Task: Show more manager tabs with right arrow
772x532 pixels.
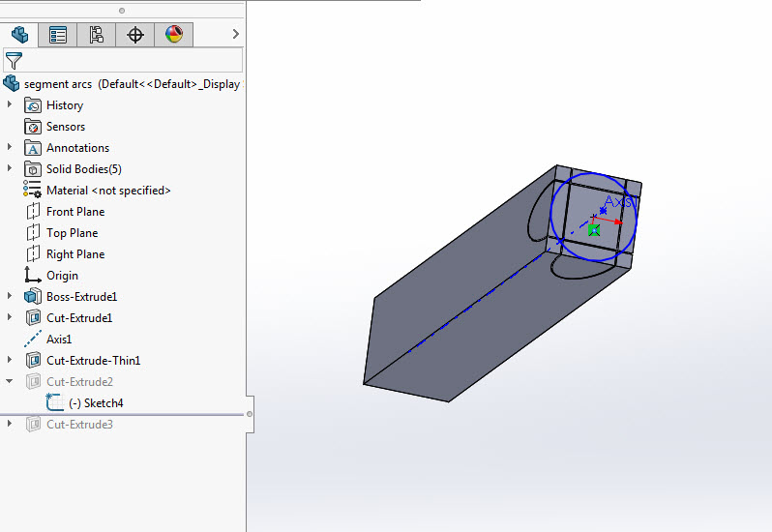Action: [235, 35]
